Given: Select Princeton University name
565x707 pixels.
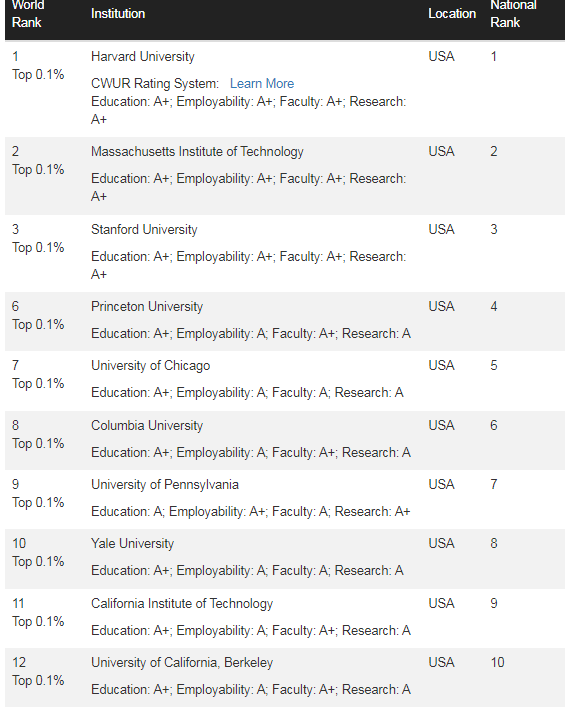Looking at the screenshot, I should (x=147, y=307).
